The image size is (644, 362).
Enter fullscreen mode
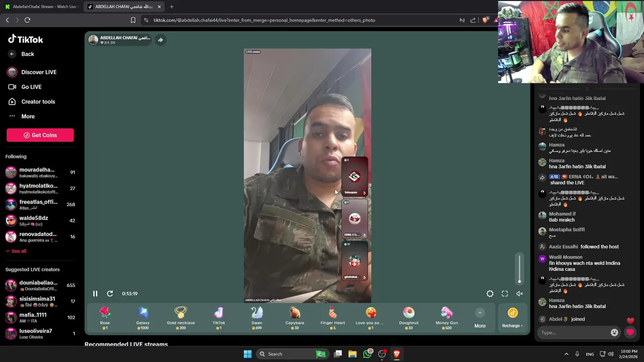[x=505, y=294]
